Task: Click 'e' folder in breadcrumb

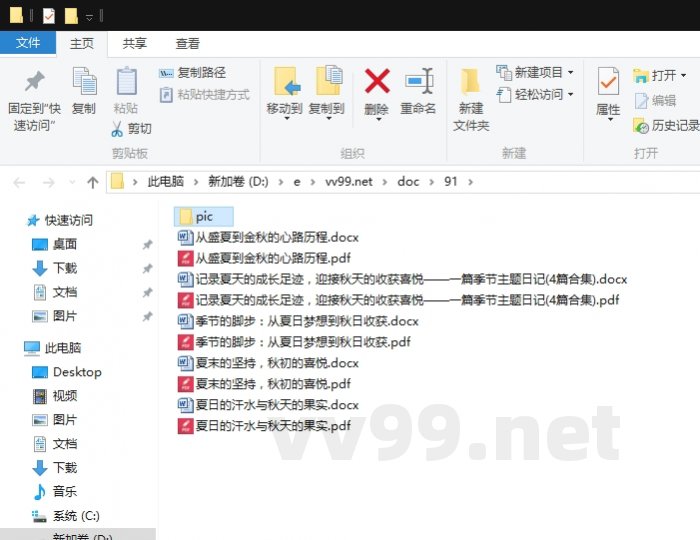Action: pyautogui.click(x=297, y=182)
